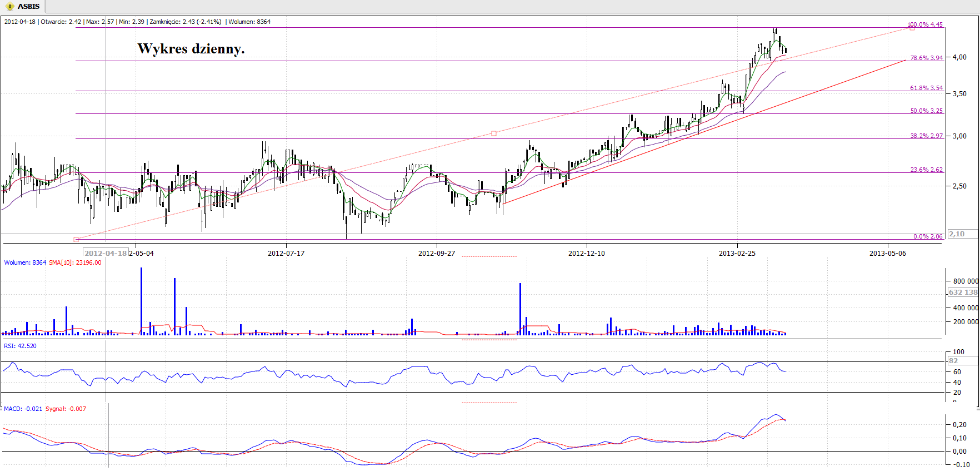Click the 20 value on RSI axis

coord(957,393)
